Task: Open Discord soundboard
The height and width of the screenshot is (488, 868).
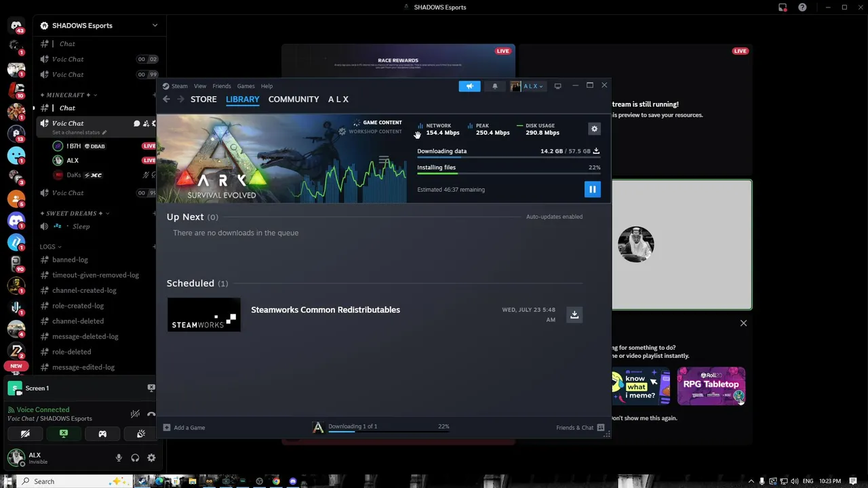Action: [141, 434]
